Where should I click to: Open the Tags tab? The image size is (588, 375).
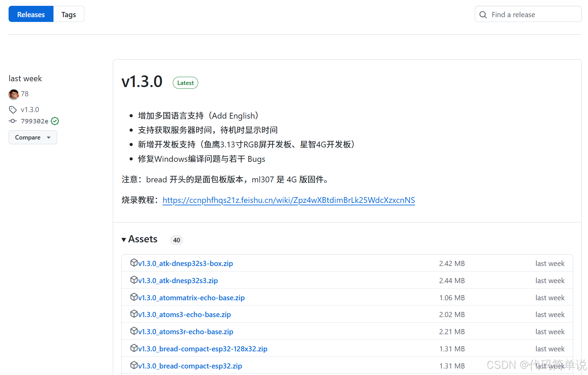(x=69, y=14)
